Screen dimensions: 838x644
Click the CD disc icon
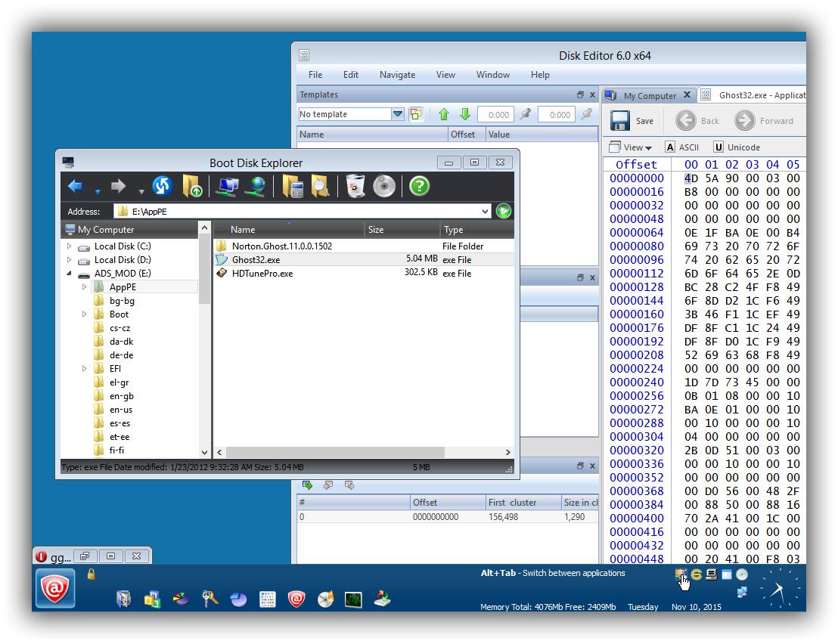[384, 187]
